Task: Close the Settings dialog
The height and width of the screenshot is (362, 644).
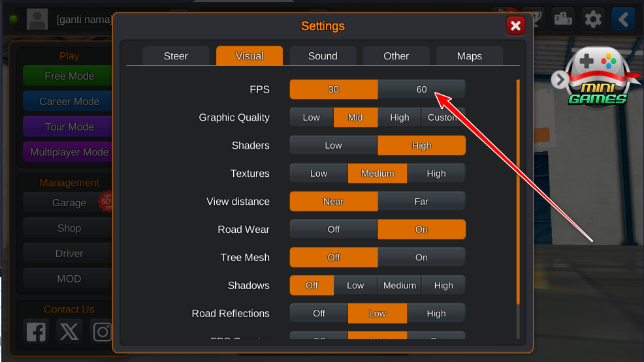Action: (515, 26)
